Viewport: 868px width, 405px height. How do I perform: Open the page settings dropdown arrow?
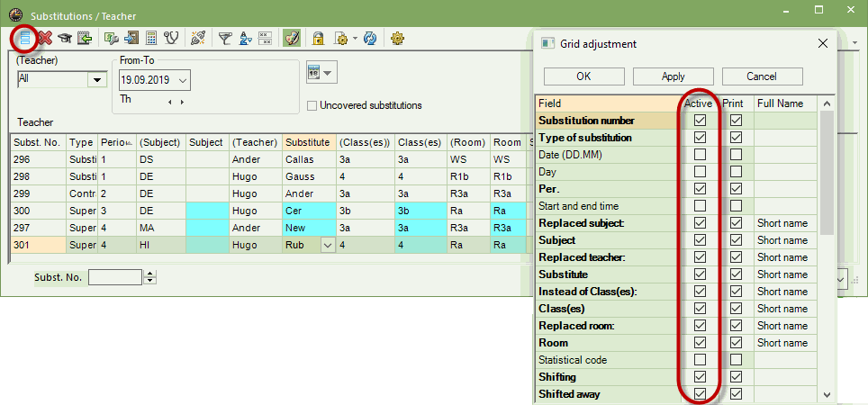coord(355,39)
